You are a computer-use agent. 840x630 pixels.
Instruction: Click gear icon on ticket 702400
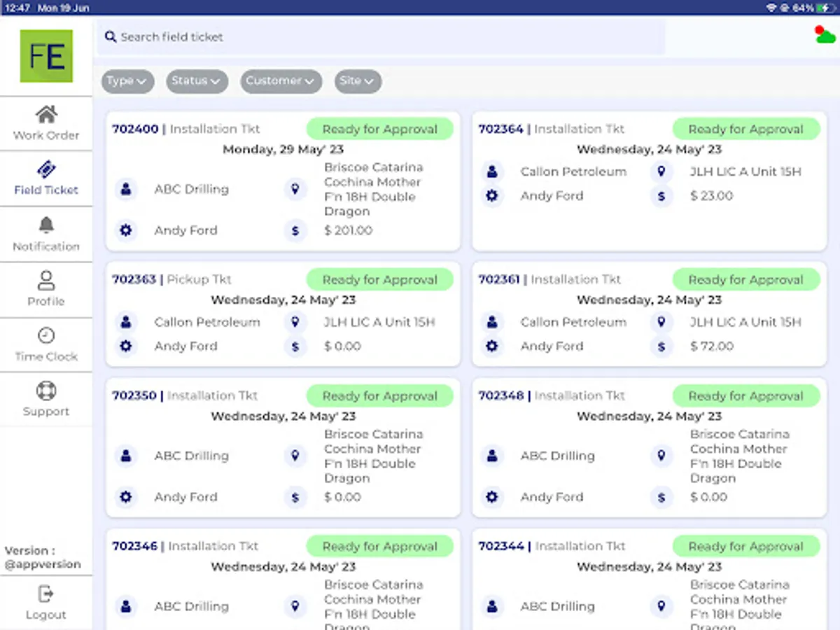[126, 230]
